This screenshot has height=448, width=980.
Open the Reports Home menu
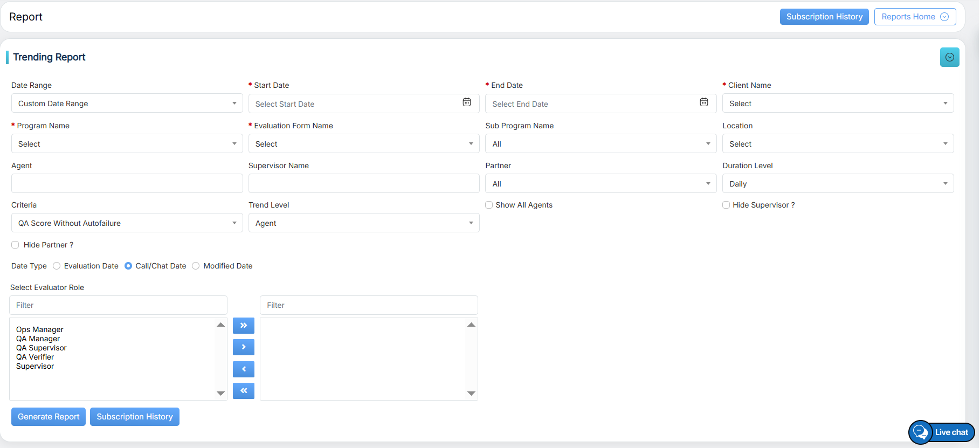tap(915, 17)
